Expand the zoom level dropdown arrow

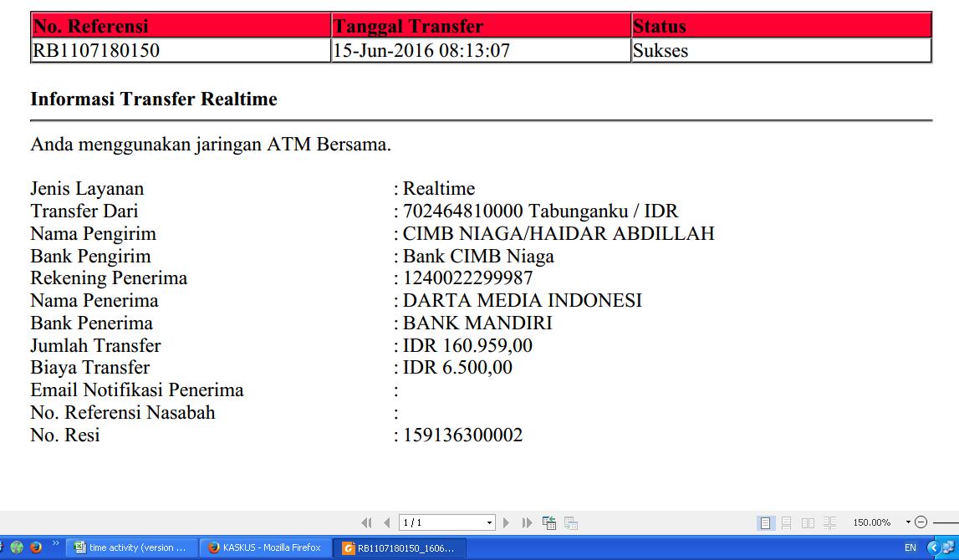tap(907, 522)
